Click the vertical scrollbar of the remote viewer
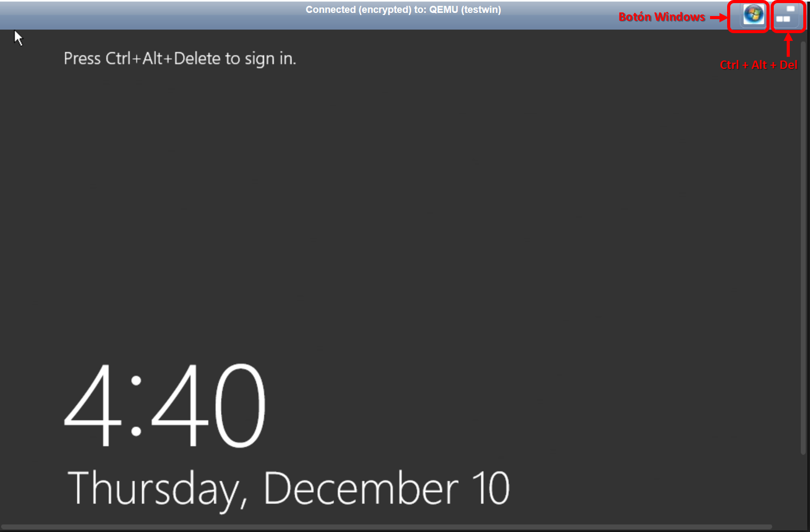Screen dimensions: 810x532 point(803,247)
